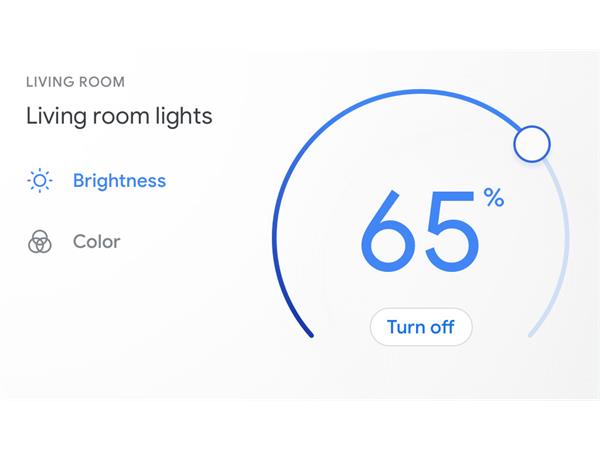
Task: Click the word "Living" in the device title
Action: tap(54, 116)
